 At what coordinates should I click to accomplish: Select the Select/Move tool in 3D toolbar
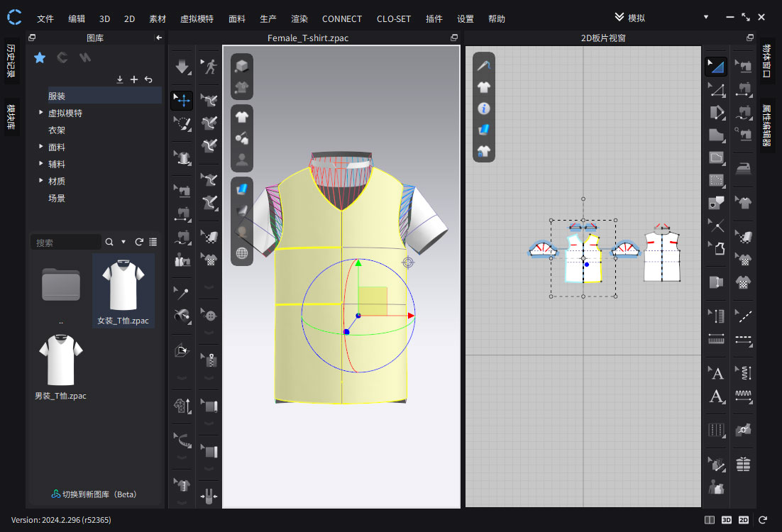point(182,100)
